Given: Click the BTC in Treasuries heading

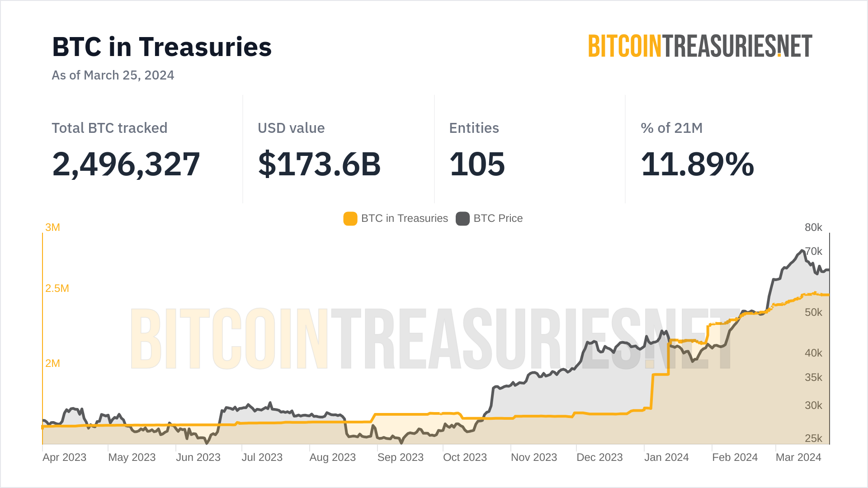Looking at the screenshot, I should point(162,47).
